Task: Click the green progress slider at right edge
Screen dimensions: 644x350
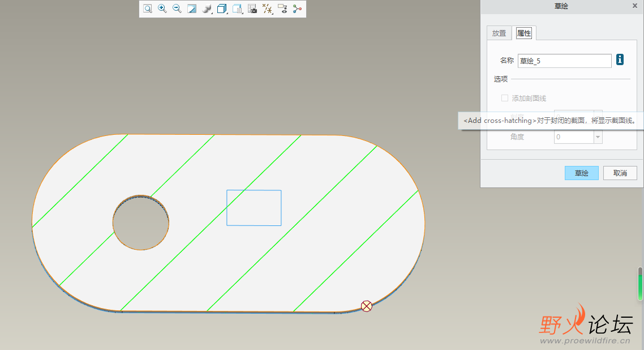Action: (640, 284)
